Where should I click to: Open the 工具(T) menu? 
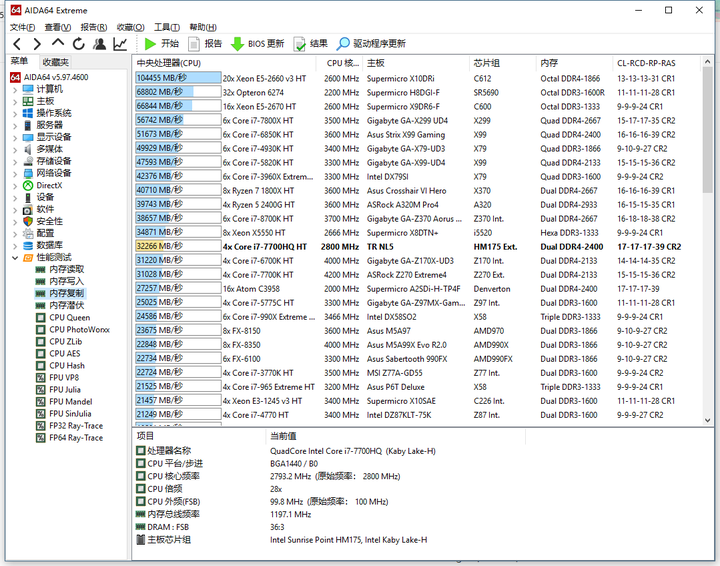click(x=167, y=28)
